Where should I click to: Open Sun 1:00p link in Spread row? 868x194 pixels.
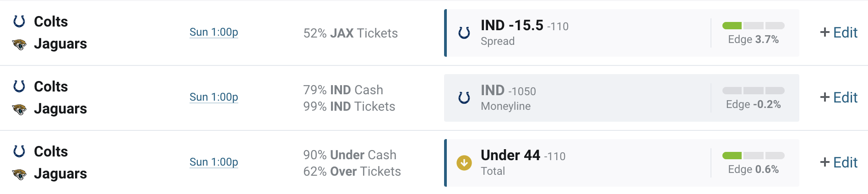[214, 32]
